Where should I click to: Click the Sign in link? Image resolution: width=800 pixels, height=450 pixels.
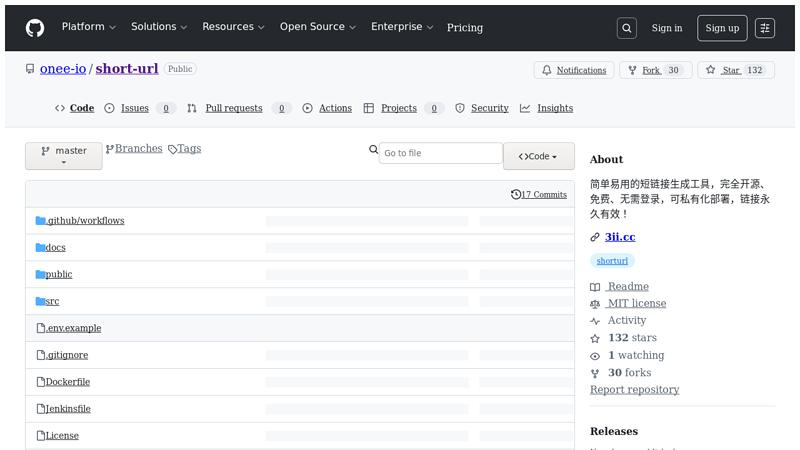(667, 28)
